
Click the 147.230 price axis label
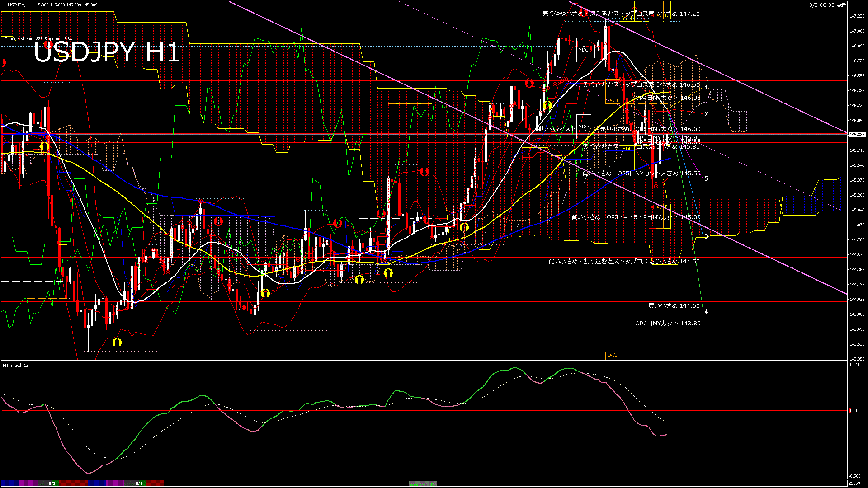(x=857, y=16)
